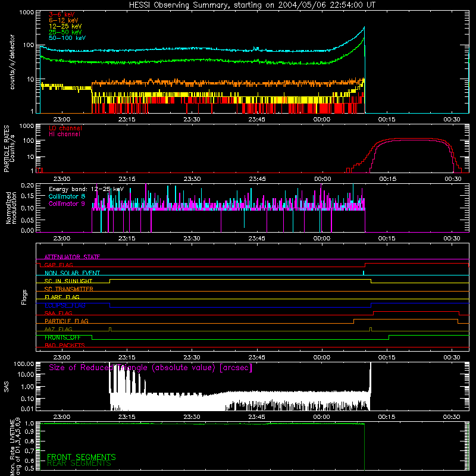Viewport: 476px width, 476px height.
Task: Click the 'Size of Reduced Triangle' caption
Action: point(151,368)
